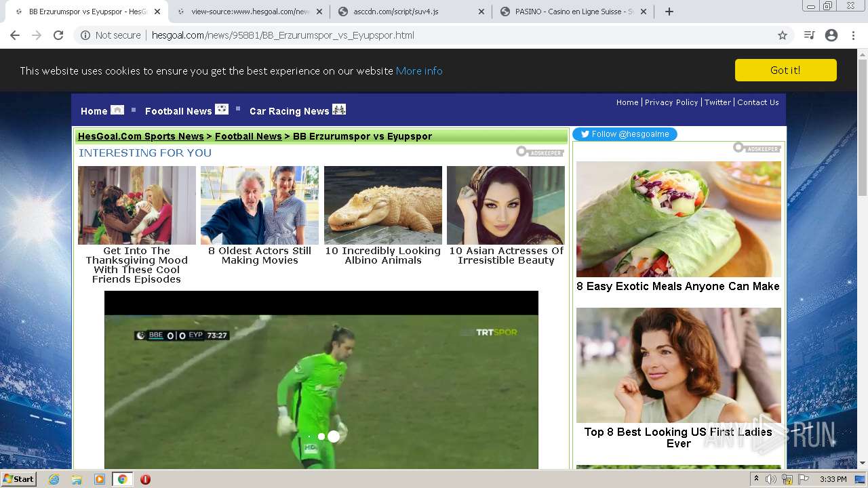Click '10 Incredibly Looking Albino Animals' headline
Viewport: 868px width, 488px height.
pyautogui.click(x=383, y=256)
